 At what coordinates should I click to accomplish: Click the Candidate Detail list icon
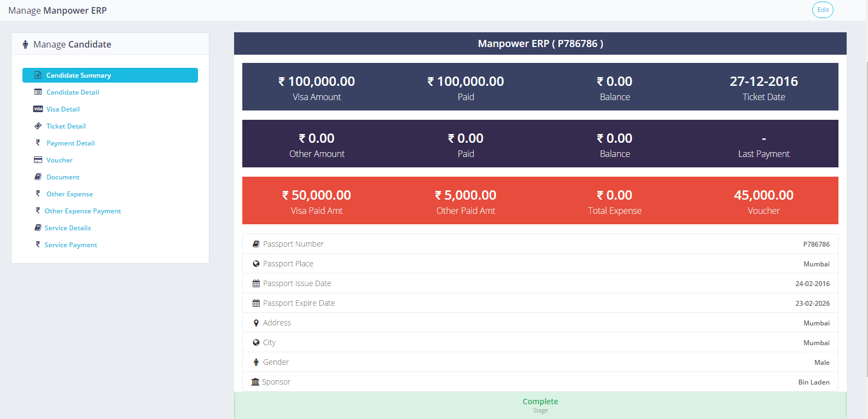click(38, 92)
